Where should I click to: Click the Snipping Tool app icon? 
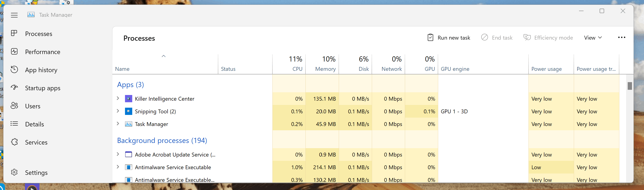(128, 111)
